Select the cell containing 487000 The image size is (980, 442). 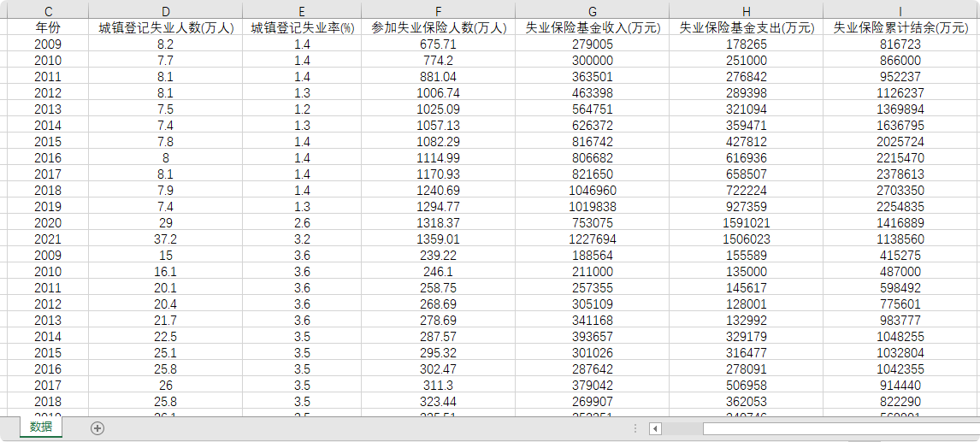900,271
